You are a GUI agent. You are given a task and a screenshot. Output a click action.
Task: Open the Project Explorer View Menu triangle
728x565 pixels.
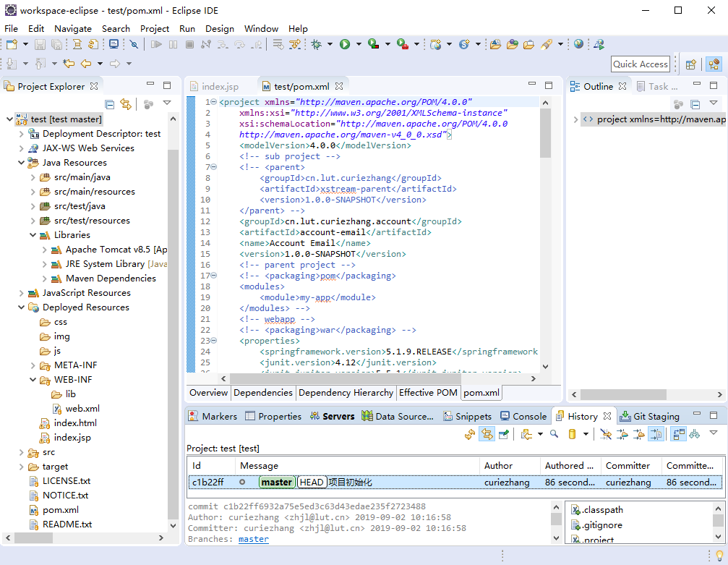167,103
